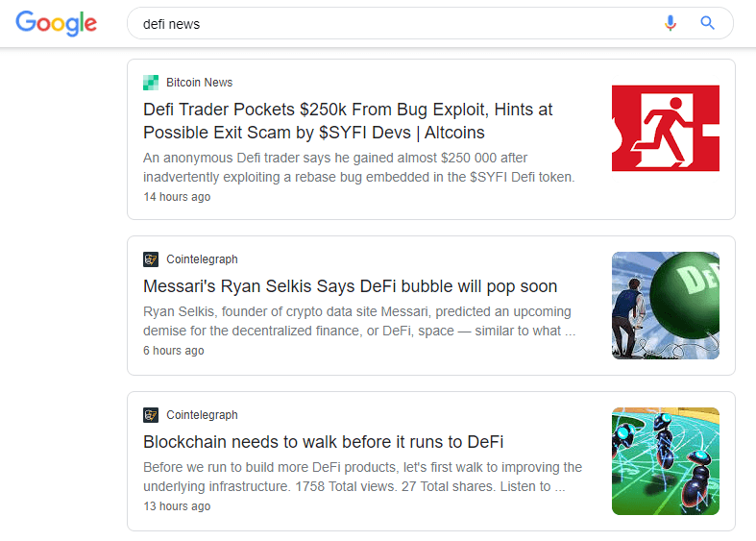Open 'Messari's Ryan Selkis Says DeFi bubble' headline
The image size is (756, 541).
350,286
